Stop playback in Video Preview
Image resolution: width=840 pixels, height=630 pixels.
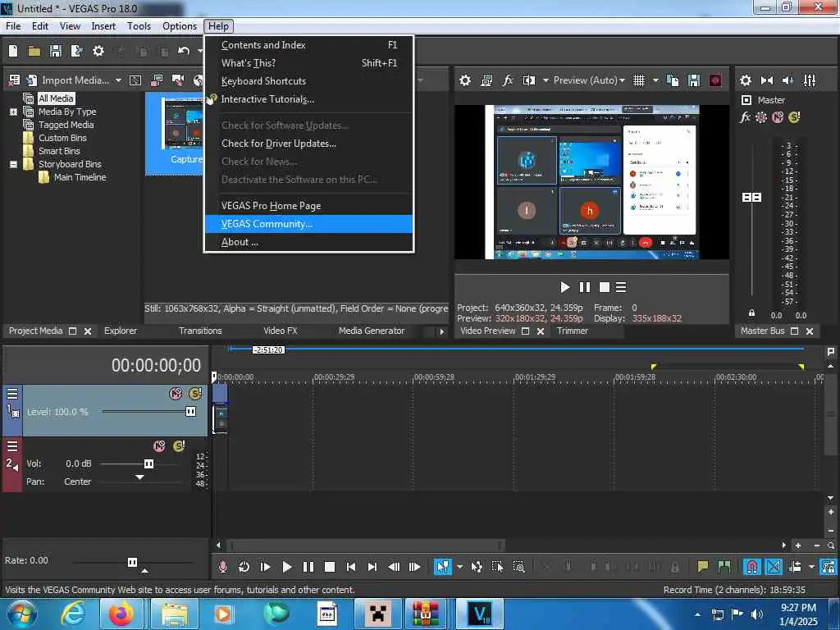pyautogui.click(x=605, y=287)
